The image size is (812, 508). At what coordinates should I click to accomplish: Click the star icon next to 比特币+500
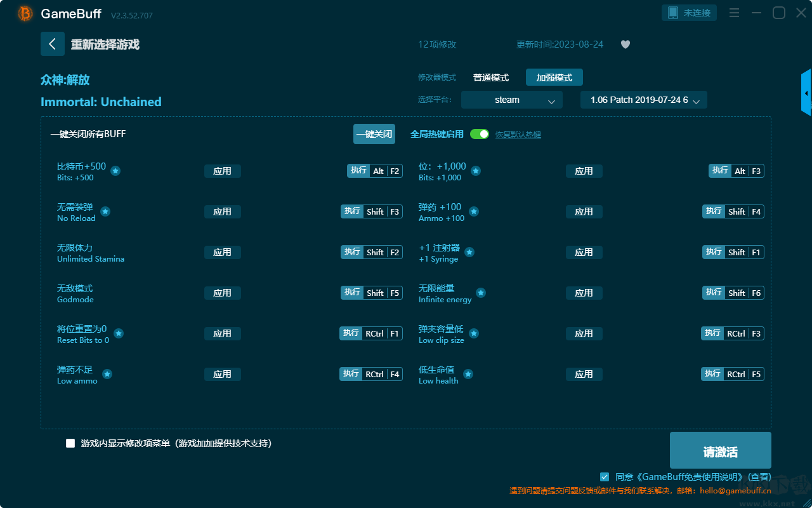pyautogui.click(x=115, y=171)
